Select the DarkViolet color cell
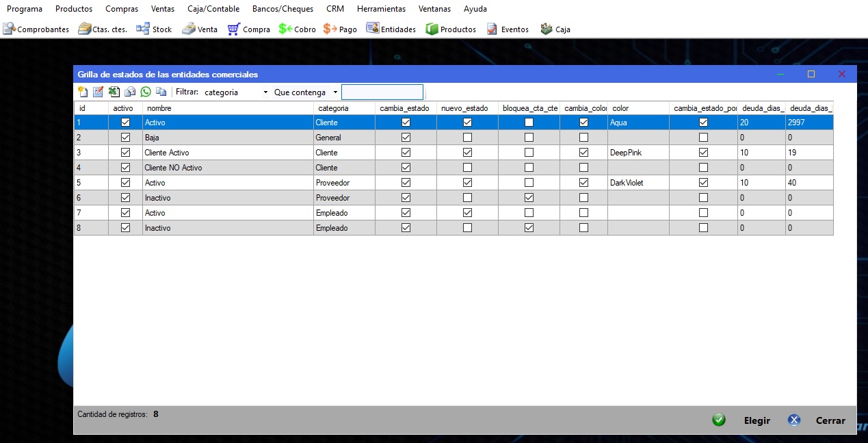This screenshot has height=443, width=868. click(638, 183)
